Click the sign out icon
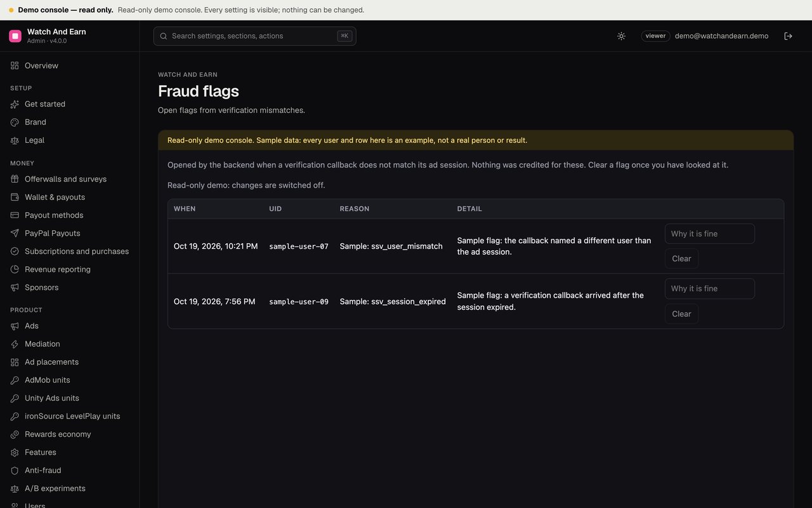This screenshot has height=508, width=812. point(789,36)
